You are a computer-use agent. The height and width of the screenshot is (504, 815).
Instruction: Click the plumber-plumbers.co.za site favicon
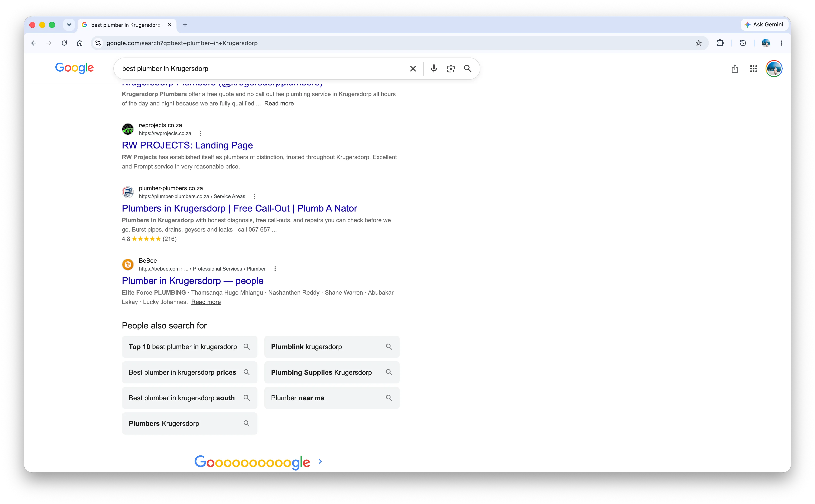(128, 192)
